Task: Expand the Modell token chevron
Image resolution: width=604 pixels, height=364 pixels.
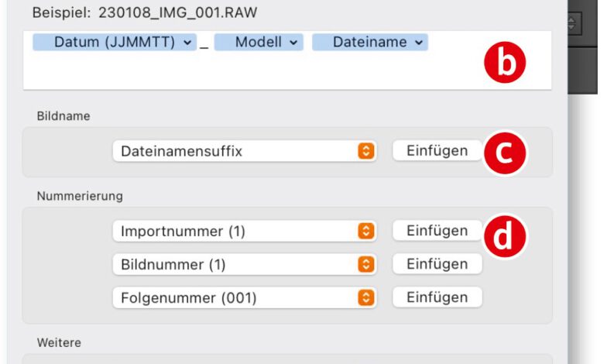Action: coord(293,43)
